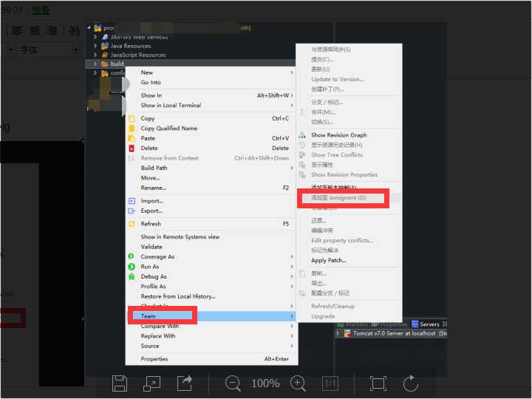Click the green Debug As bug icon
This screenshot has width=532, height=399.
point(132,276)
